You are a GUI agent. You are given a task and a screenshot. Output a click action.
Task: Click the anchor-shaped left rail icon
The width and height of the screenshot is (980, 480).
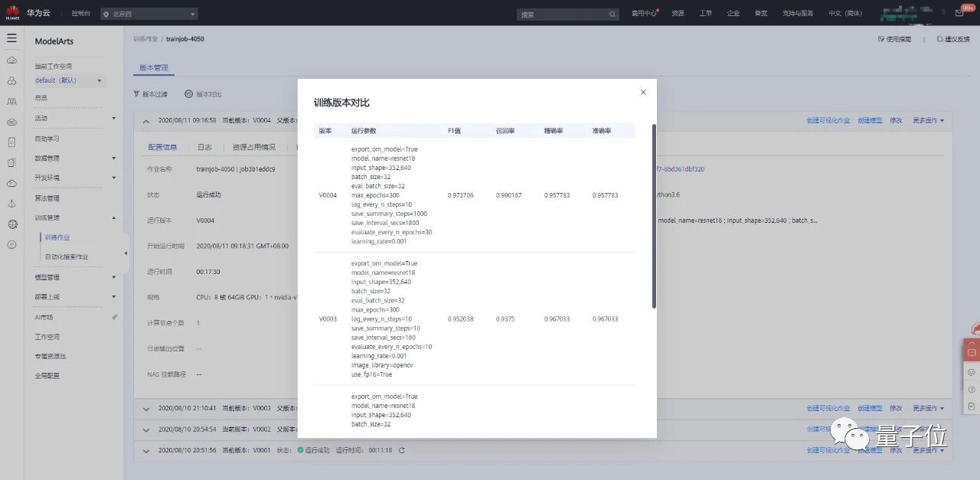click(x=11, y=204)
